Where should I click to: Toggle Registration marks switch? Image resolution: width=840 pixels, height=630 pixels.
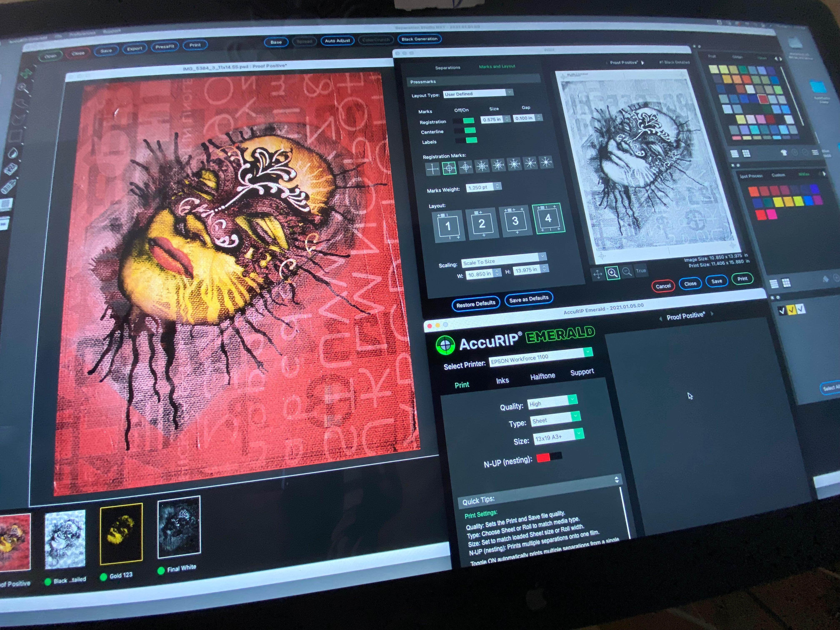point(464,121)
